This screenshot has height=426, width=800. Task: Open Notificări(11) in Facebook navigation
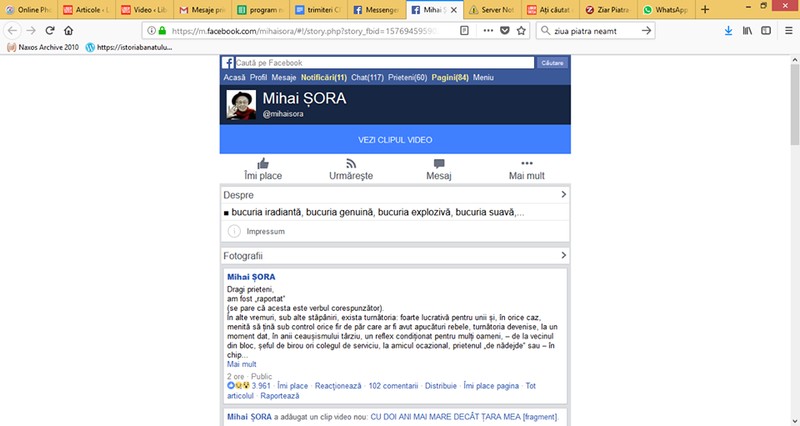tap(323, 78)
